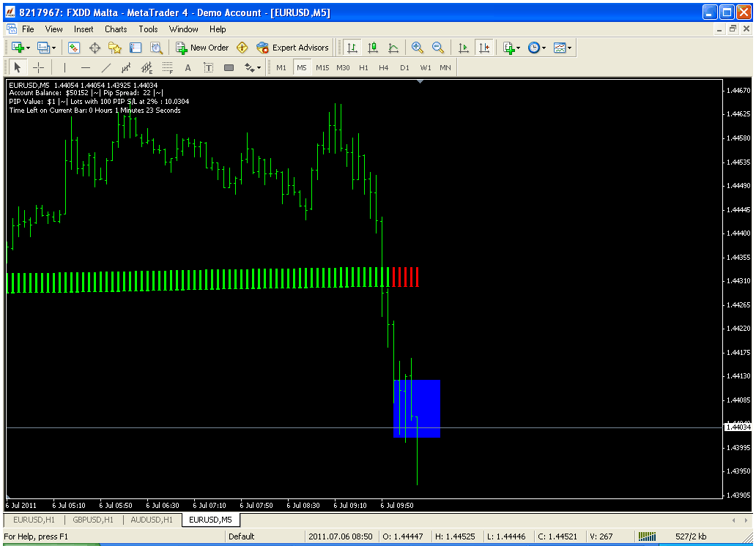This screenshot has height=546, width=756.
Task: Select the Crosshair tool
Action: tap(39, 68)
